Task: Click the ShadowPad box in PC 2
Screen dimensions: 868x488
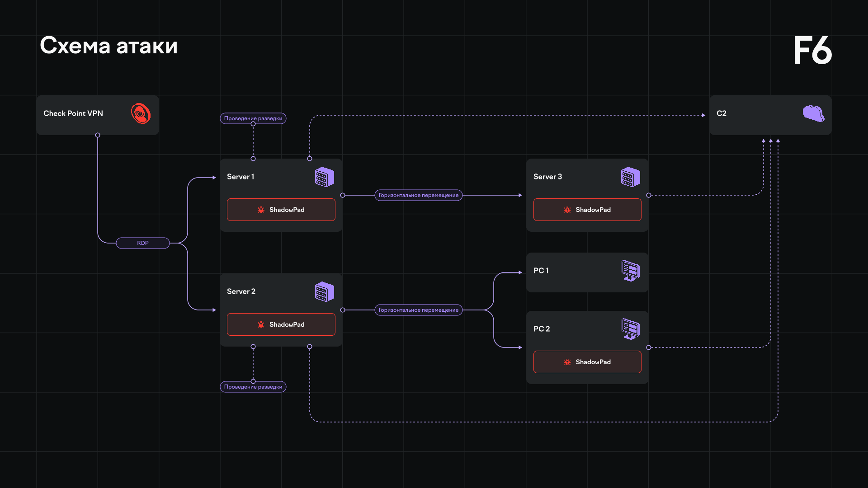Action: pos(587,362)
